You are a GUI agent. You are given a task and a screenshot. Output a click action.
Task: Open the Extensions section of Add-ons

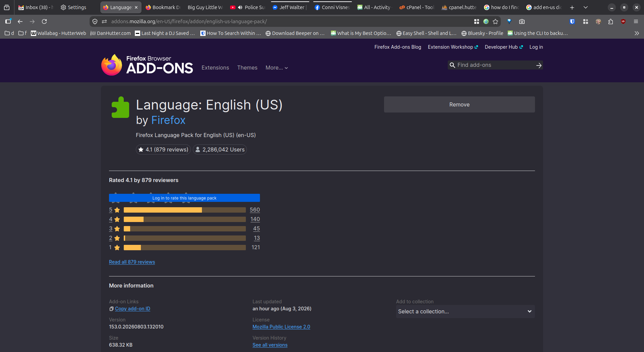pos(215,68)
